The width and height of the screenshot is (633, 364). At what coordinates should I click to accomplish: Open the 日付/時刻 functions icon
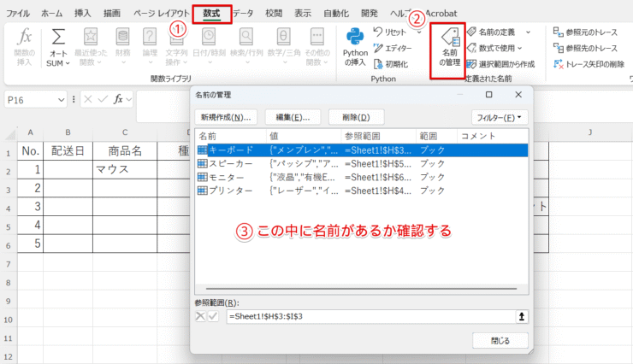pyautogui.click(x=209, y=37)
